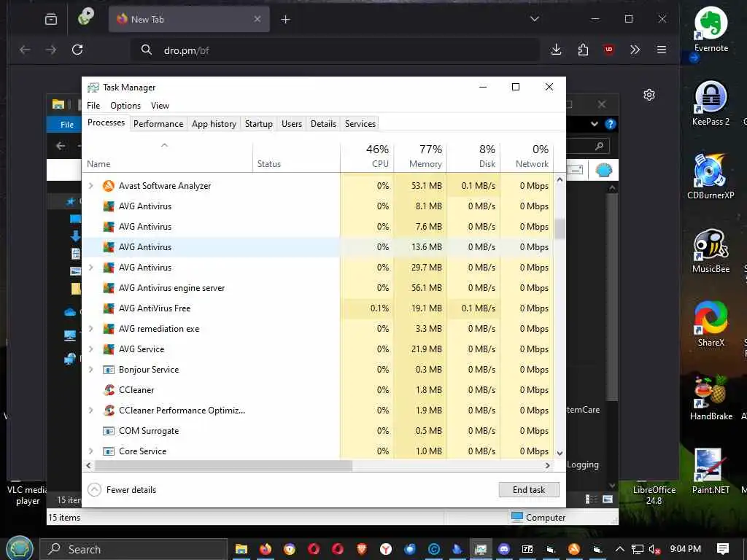Screen dimensions: 747x560
Task: Open Brave browser from taskbar
Action: coord(362,549)
